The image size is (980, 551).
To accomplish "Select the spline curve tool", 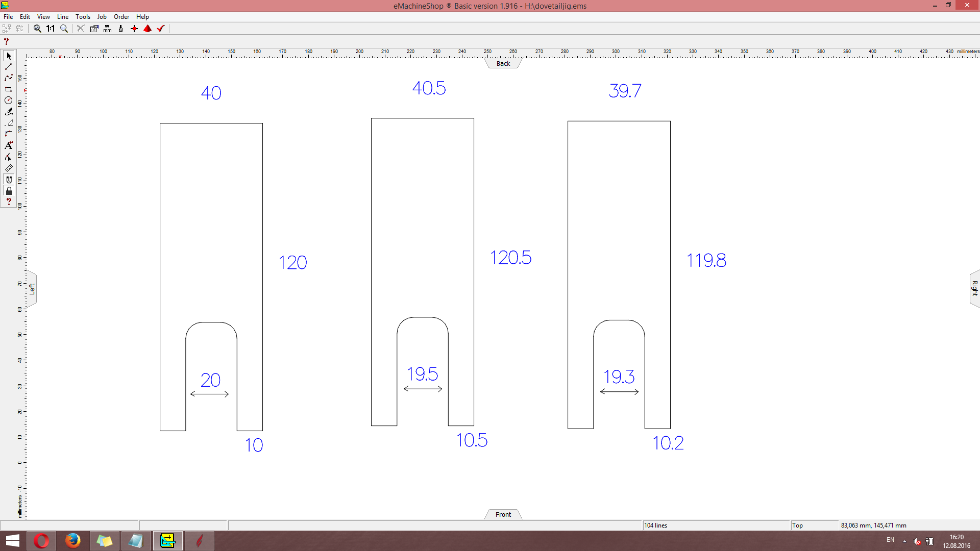I will coord(8,78).
